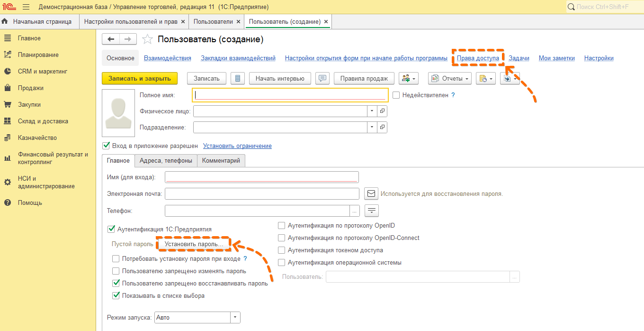644x331 pixels.
Task: Switch to the Адреса, телефоны tab
Action: (x=166, y=161)
